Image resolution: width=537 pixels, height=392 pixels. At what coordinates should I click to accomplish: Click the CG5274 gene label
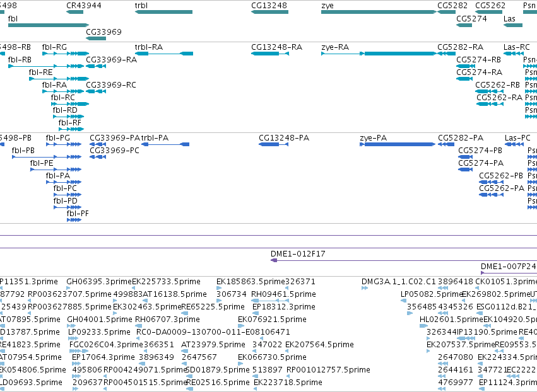pyautogui.click(x=471, y=18)
